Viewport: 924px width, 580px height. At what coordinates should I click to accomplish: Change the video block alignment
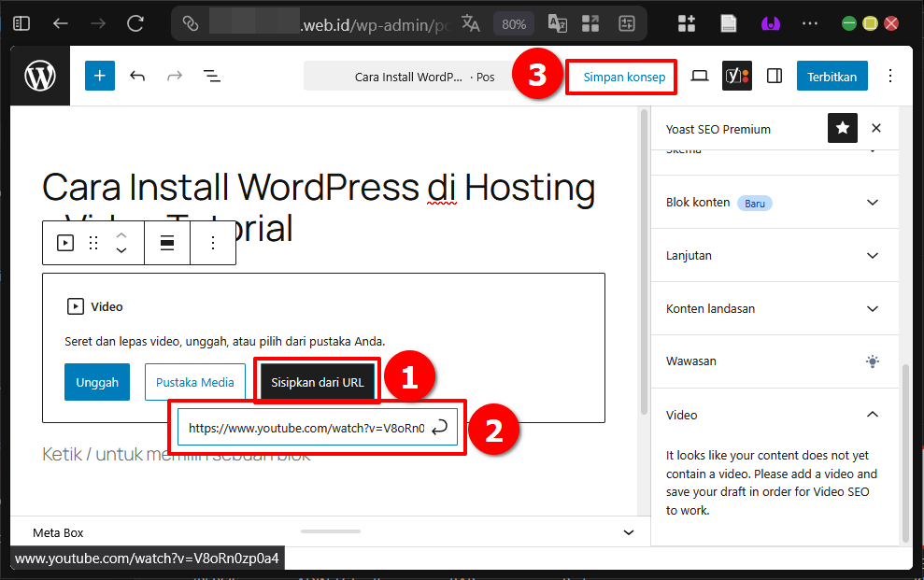pos(166,242)
